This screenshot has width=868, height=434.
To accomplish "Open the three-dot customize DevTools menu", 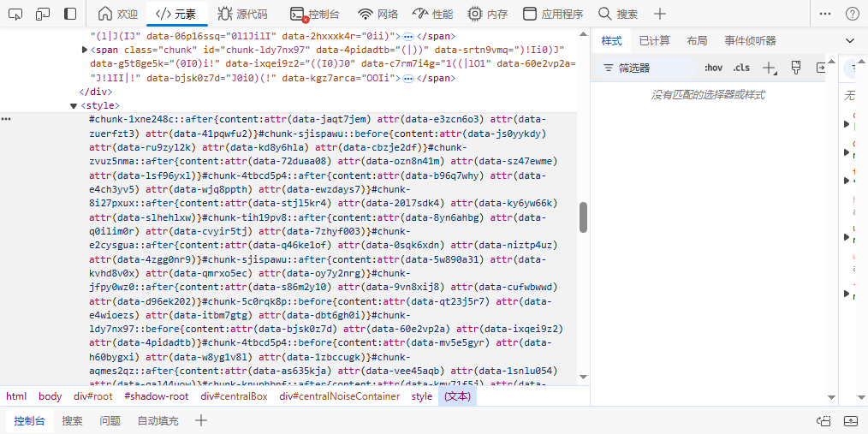I will click(824, 14).
